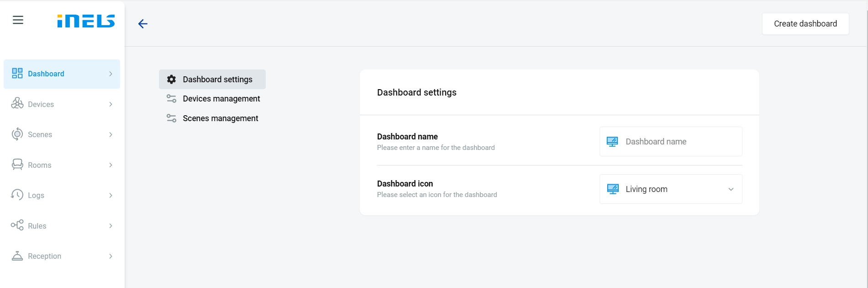Expand the Dashboard sidebar chevron
Screen dimensions: 868x288
pos(110,74)
